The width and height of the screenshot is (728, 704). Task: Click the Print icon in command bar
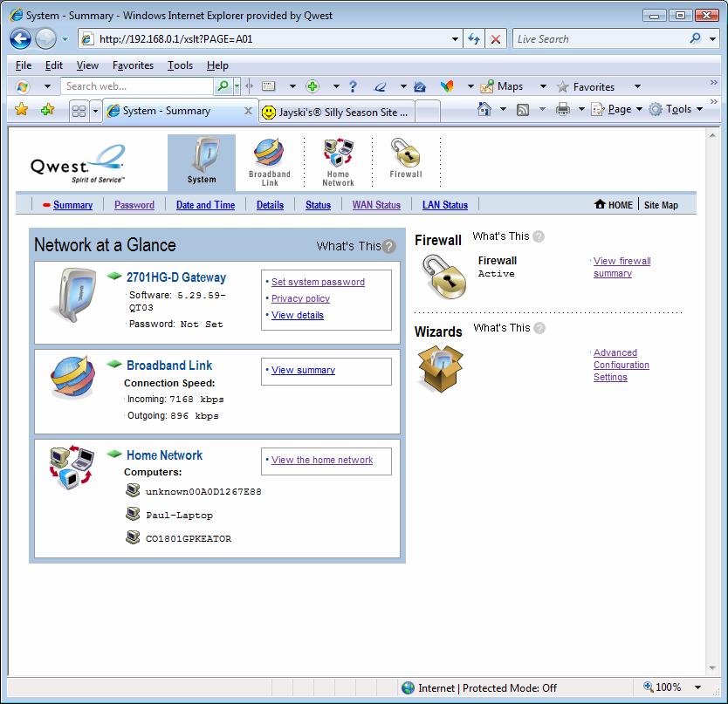563,109
